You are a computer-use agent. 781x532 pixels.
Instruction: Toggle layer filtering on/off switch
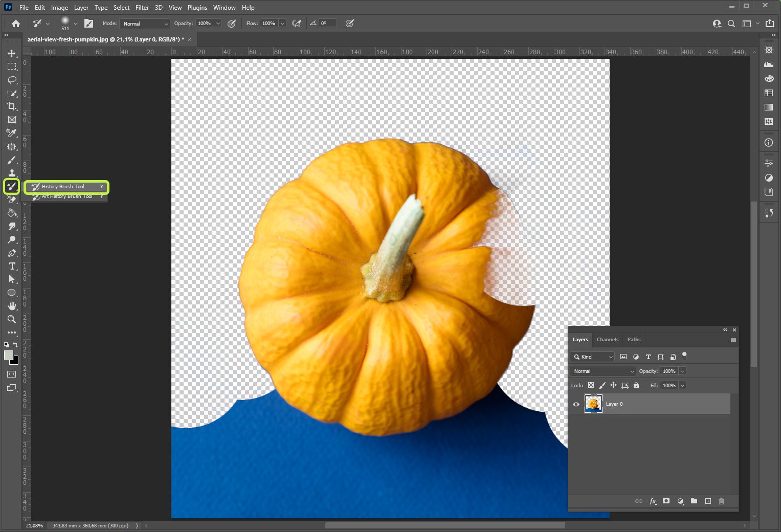tap(684, 356)
